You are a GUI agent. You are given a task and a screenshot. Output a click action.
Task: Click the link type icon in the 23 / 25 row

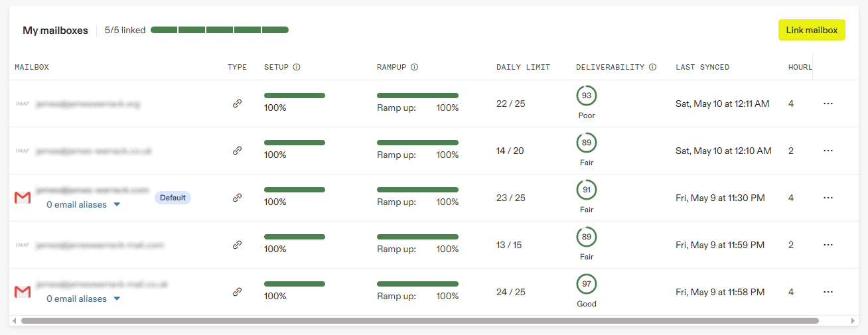tap(237, 198)
